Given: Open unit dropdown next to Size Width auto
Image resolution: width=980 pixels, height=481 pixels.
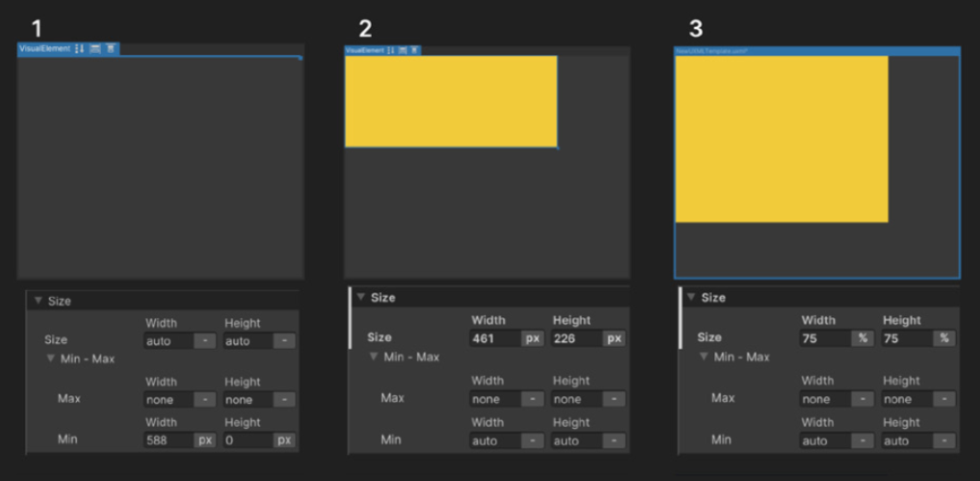Looking at the screenshot, I should point(205,341).
